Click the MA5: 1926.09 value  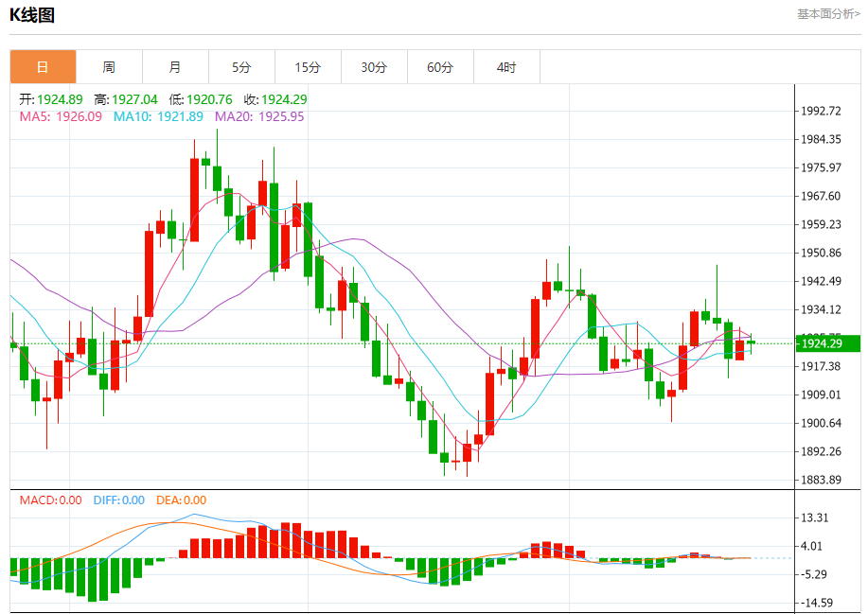click(61, 116)
